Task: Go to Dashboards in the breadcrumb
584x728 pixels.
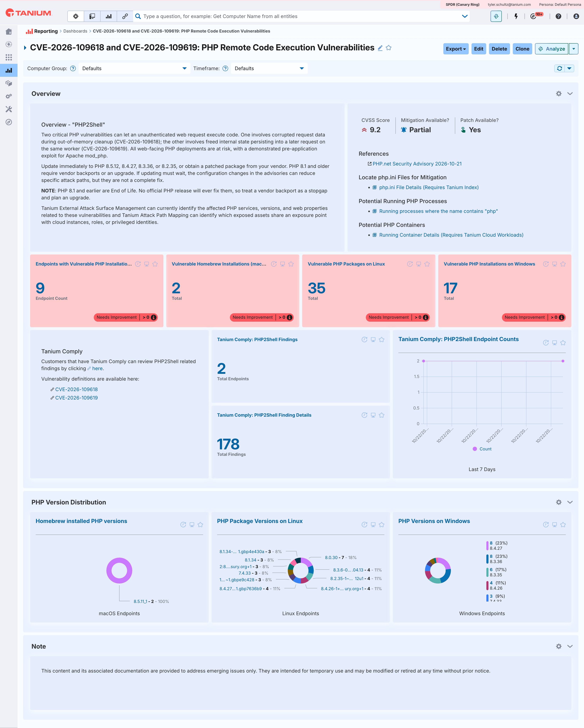Action: [x=75, y=31]
